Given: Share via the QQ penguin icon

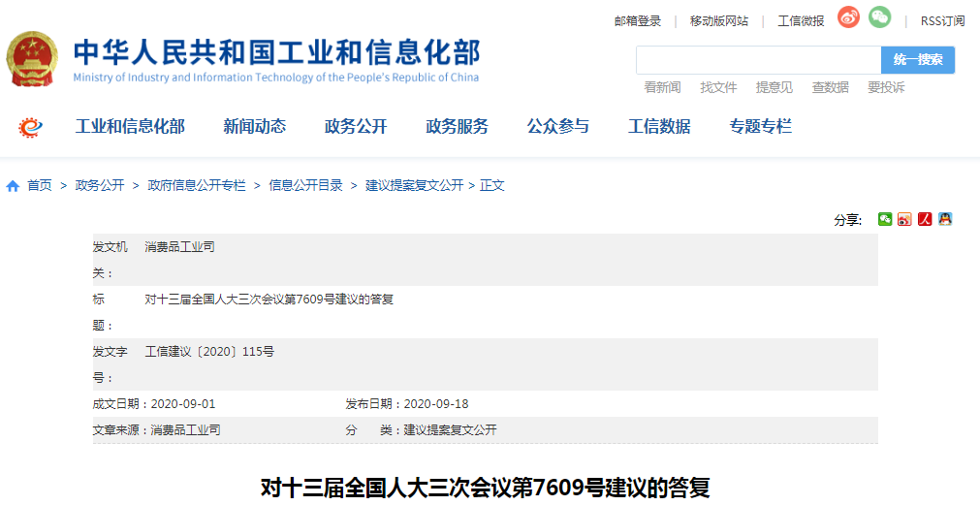Looking at the screenshot, I should coord(945,219).
